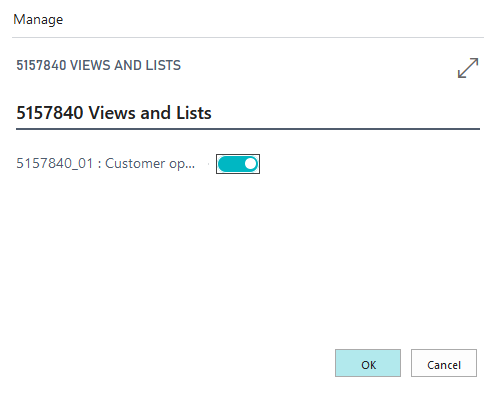Confirm with the OK button
This screenshot has width=496, height=396.
point(368,363)
